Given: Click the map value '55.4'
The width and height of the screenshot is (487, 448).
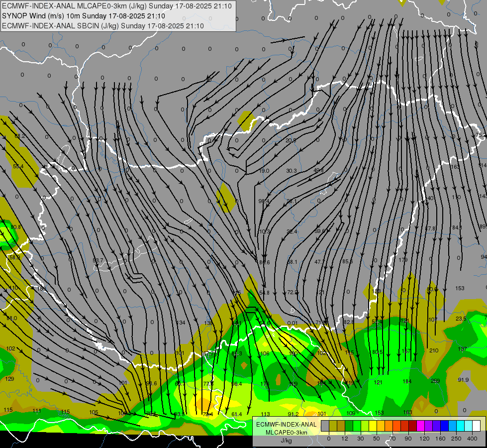Looking at the screenshot, I should (x=18, y=166).
